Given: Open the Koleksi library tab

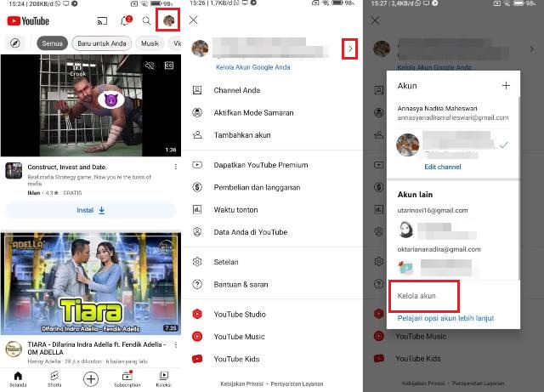Looking at the screenshot, I should [x=164, y=379].
